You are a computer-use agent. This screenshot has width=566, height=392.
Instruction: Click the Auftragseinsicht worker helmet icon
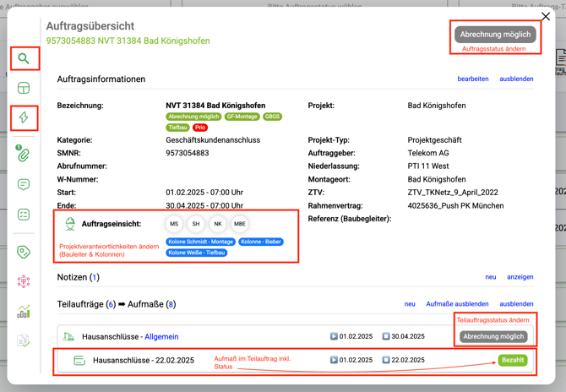(69, 224)
